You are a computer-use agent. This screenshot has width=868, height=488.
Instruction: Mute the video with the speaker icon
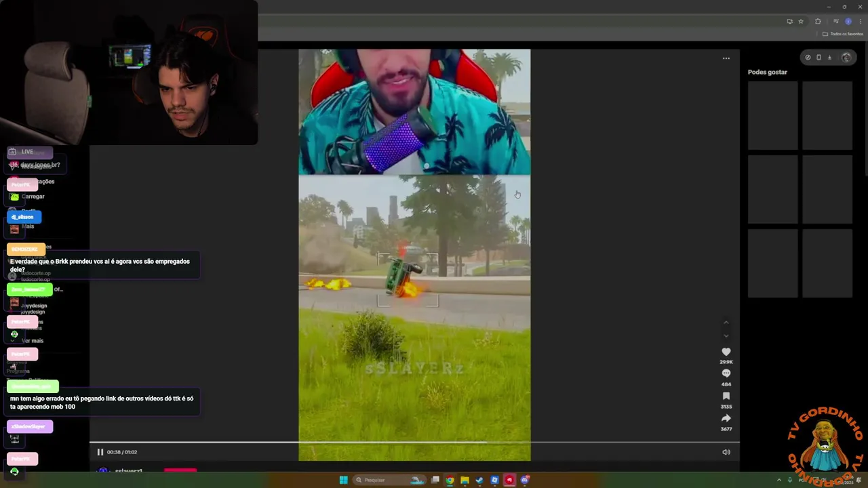pos(726,452)
